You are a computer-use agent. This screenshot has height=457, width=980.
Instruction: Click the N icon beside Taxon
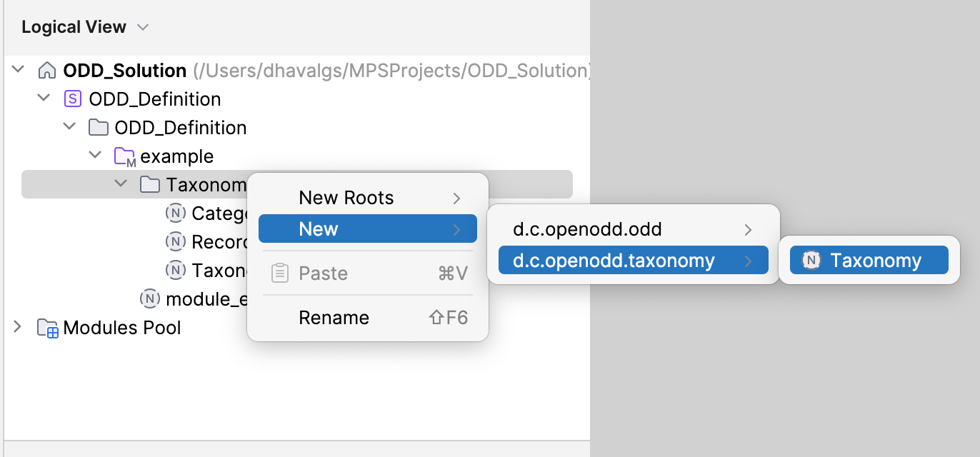coord(175,270)
